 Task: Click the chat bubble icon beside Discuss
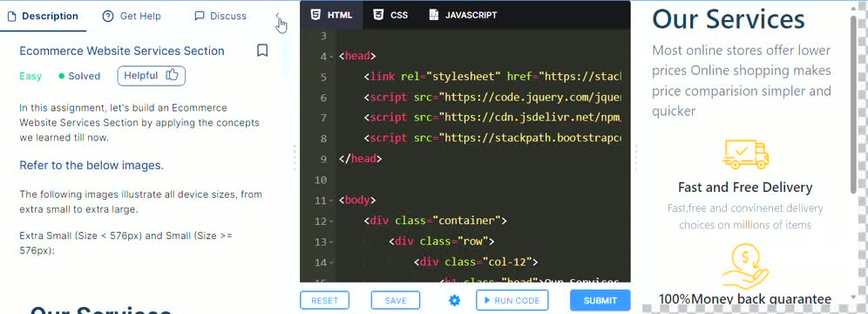coord(200,16)
